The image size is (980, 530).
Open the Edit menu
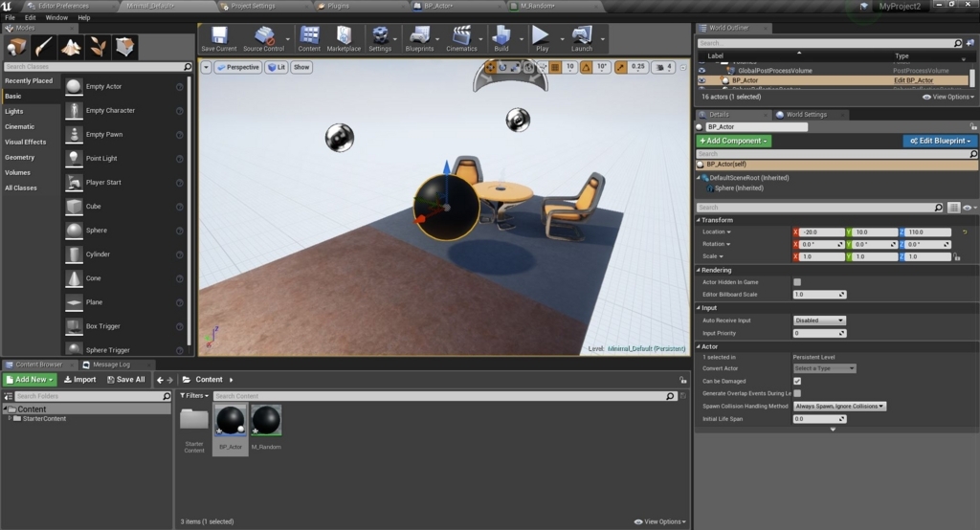(x=30, y=17)
